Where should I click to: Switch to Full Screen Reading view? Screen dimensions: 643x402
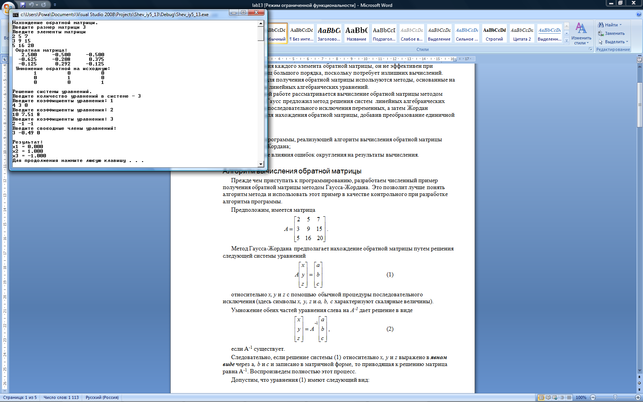548,397
